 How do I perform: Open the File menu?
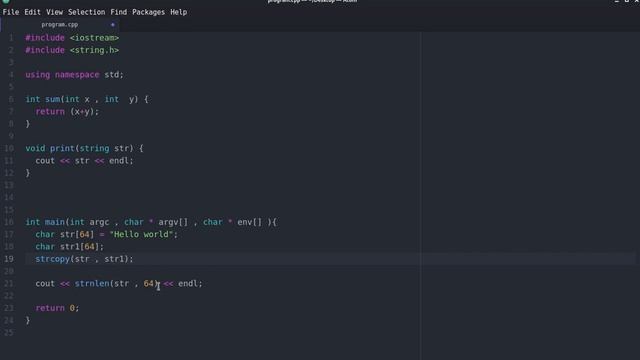click(x=11, y=12)
